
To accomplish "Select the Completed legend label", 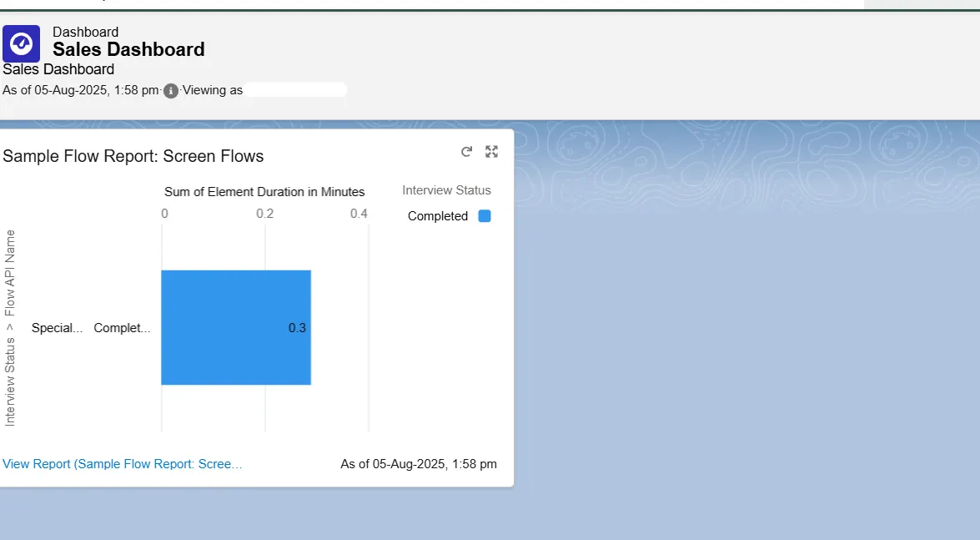I will (x=437, y=216).
